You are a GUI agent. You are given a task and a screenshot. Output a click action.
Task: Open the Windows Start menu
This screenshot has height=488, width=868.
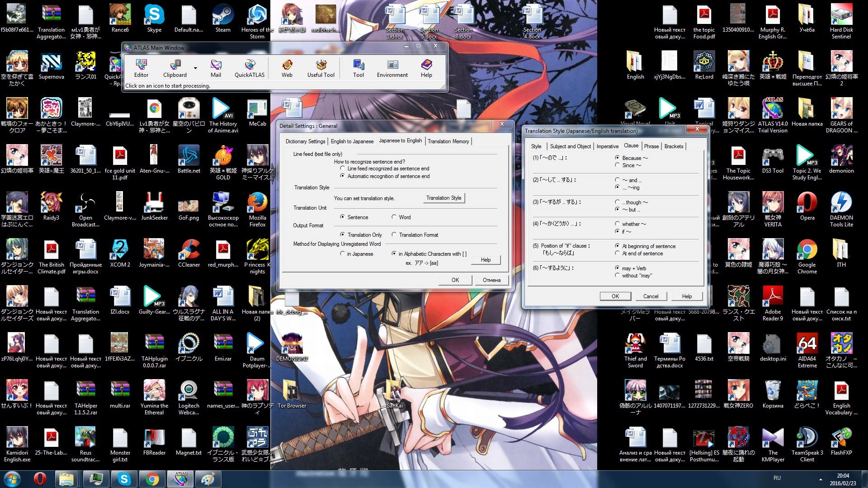coord(12,479)
